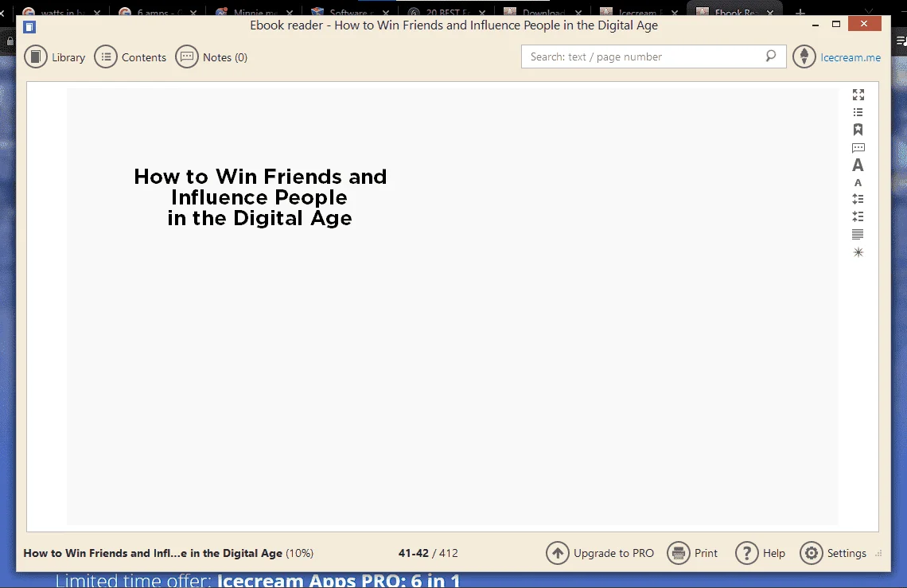Click the magnifier search icon
The height and width of the screenshot is (588, 907).
pyautogui.click(x=770, y=56)
